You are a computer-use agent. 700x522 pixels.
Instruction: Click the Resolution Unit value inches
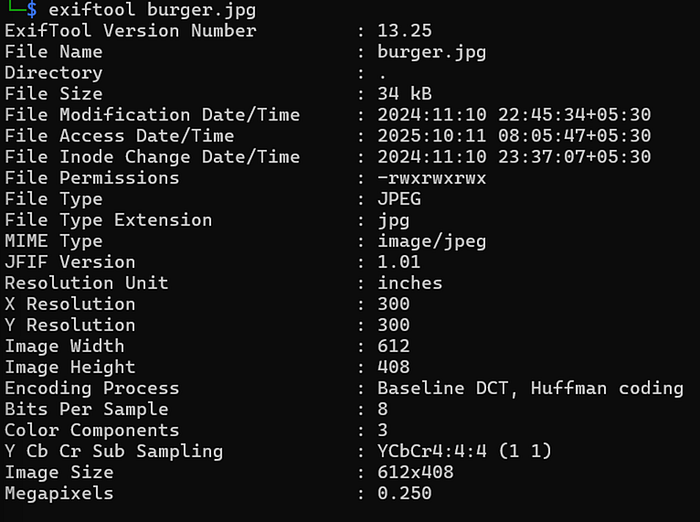tap(410, 283)
